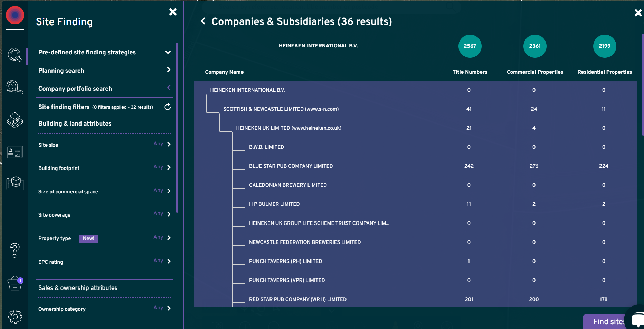Select NEWCASTLE FEDERATION BREWERIES LIMITED row
The image size is (644, 329).
(x=415, y=242)
